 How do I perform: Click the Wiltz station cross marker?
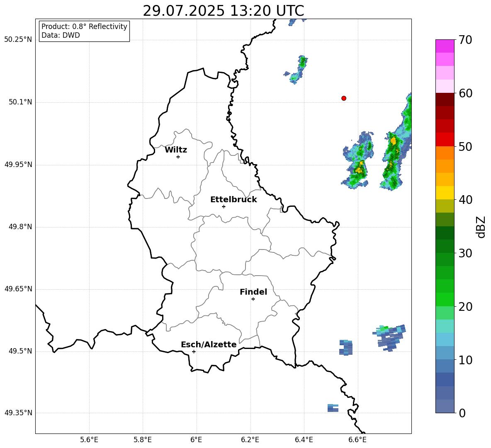click(x=178, y=157)
